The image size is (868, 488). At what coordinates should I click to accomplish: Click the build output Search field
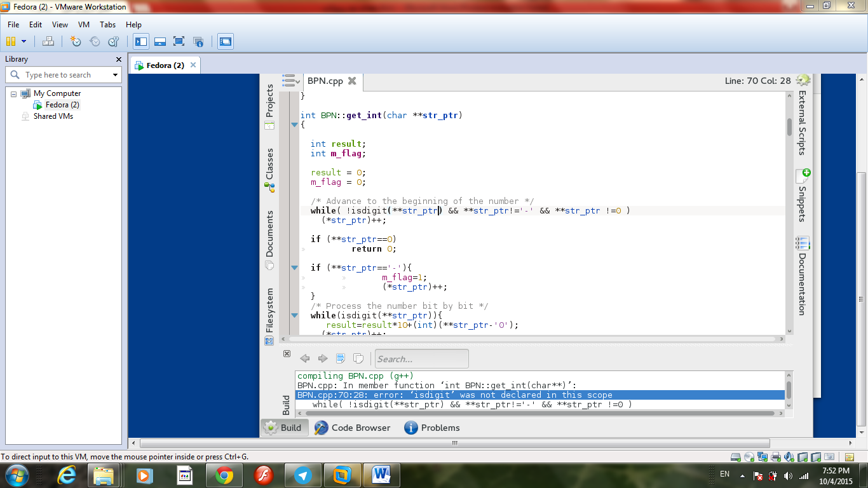point(422,358)
